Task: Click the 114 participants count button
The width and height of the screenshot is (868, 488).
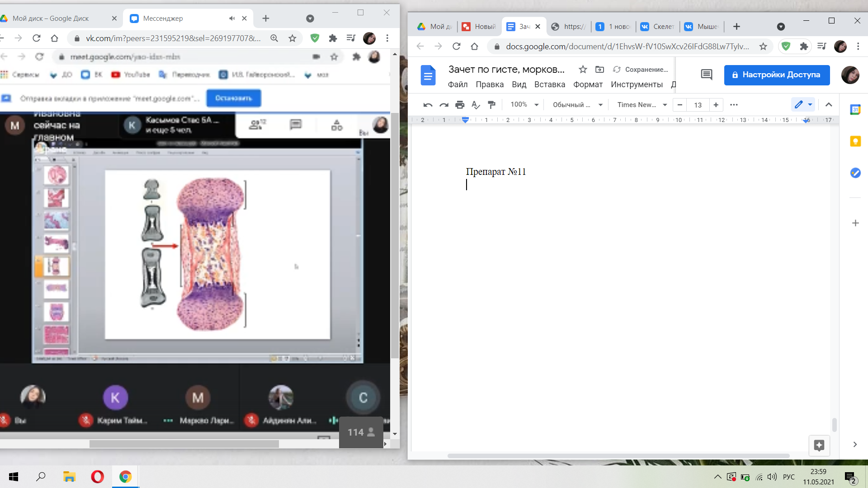Action: pos(361,432)
